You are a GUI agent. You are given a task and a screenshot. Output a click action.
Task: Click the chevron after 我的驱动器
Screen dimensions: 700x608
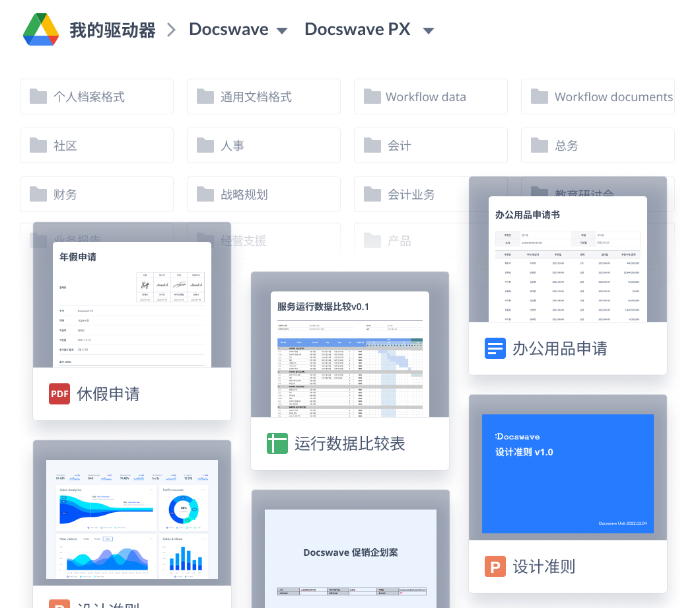(172, 30)
